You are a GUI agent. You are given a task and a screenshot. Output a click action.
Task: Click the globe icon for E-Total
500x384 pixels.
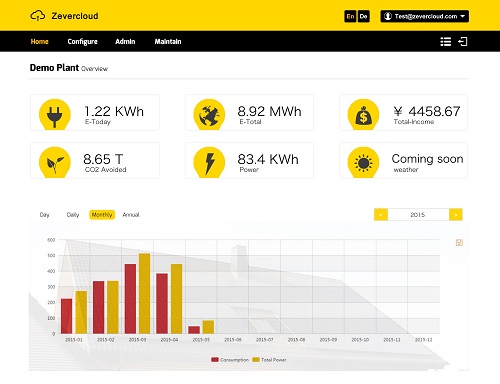[x=209, y=114]
